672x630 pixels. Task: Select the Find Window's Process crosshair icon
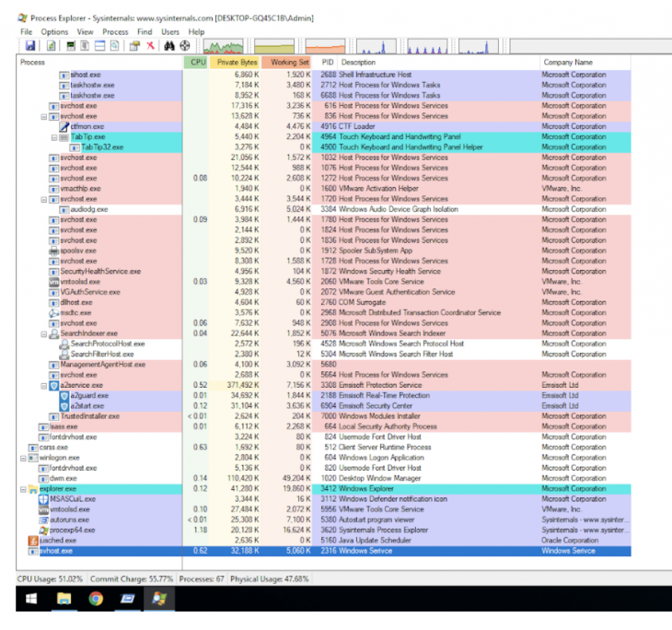click(x=185, y=45)
